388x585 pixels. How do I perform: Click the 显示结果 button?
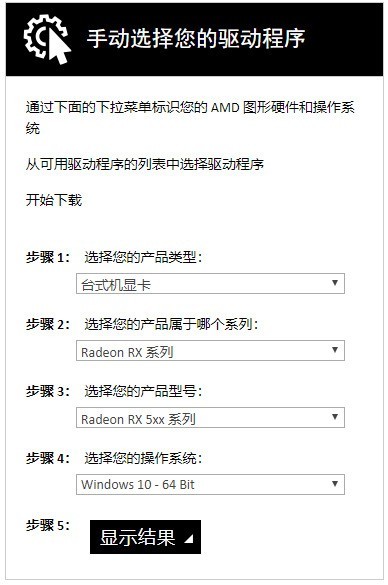(x=146, y=537)
